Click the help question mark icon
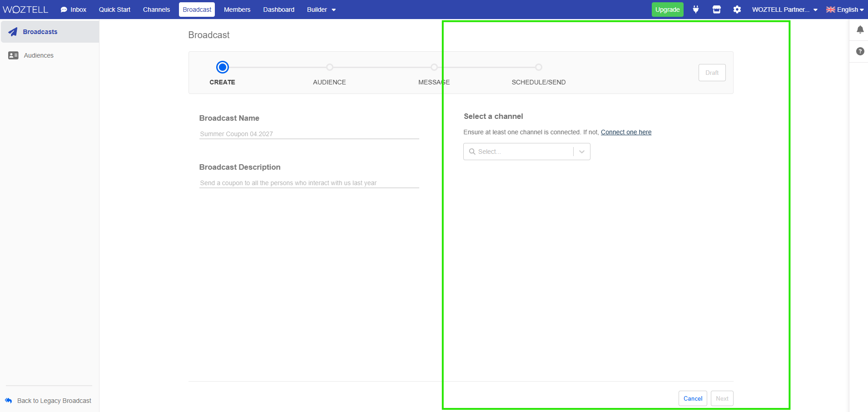Image resolution: width=868 pixels, height=412 pixels. pyautogui.click(x=860, y=51)
